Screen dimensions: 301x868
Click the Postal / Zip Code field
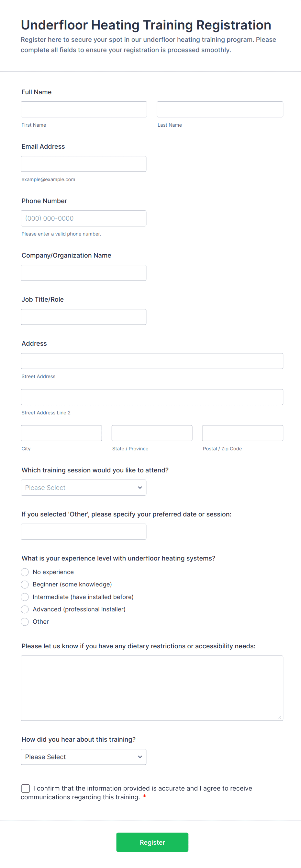click(x=242, y=433)
